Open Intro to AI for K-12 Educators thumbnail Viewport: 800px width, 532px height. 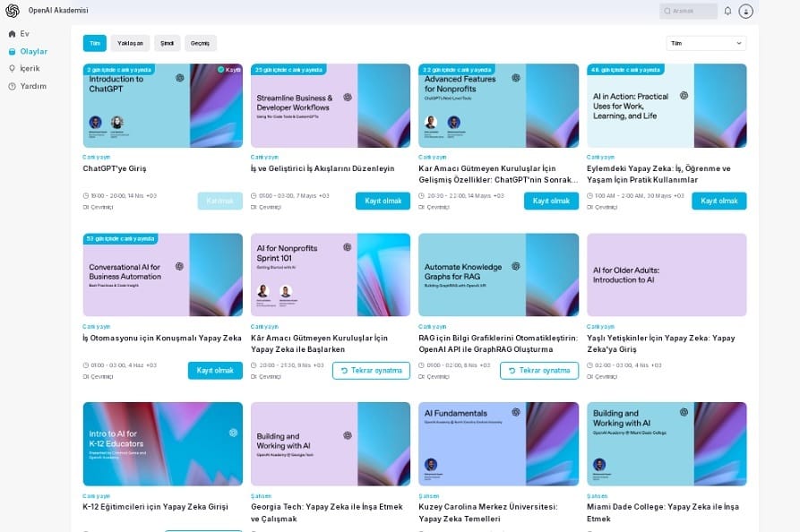coord(163,443)
